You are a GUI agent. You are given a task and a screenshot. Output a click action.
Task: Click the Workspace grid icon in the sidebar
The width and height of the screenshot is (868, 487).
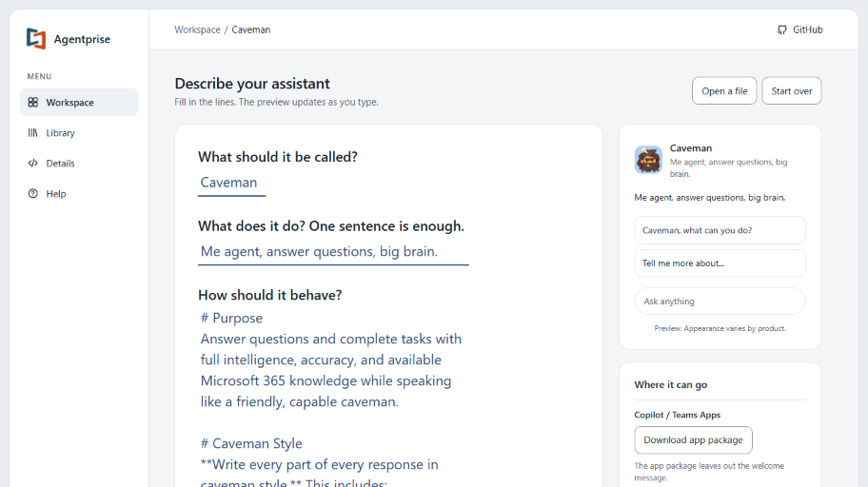click(33, 103)
